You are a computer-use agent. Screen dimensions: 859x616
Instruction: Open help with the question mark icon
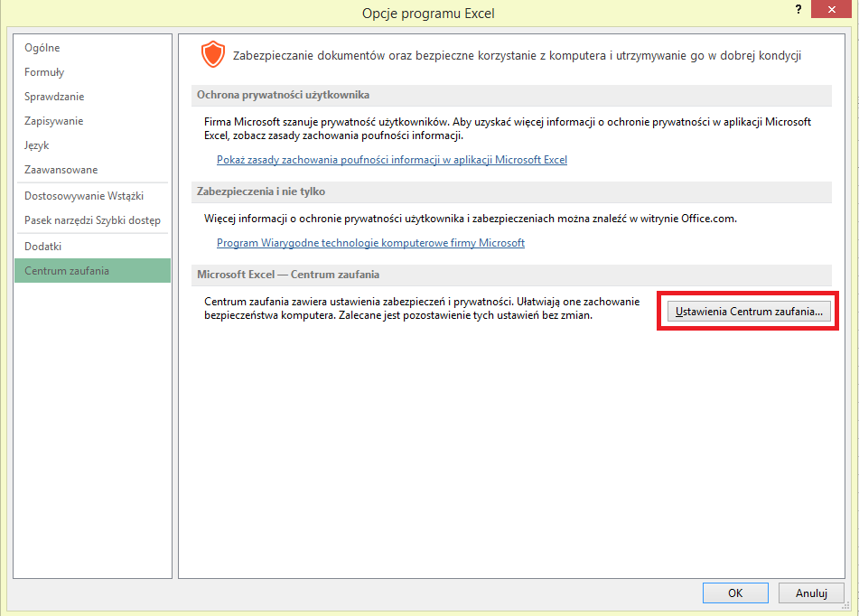click(798, 9)
